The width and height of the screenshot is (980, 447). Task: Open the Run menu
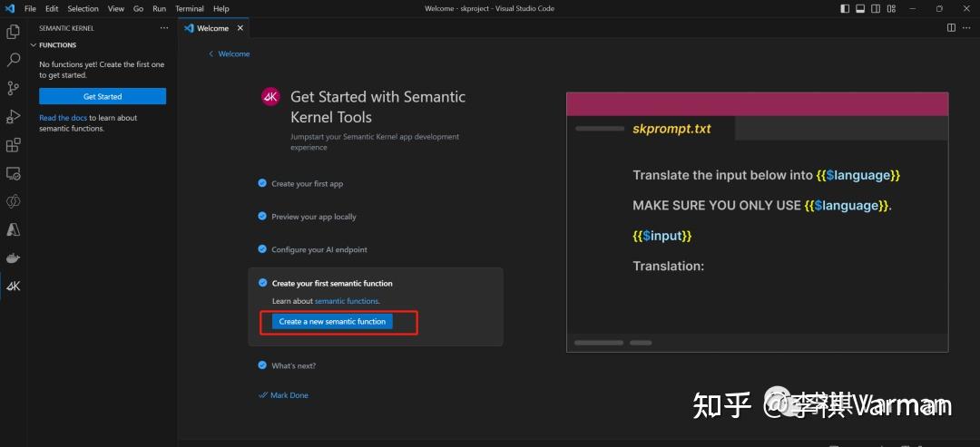160,9
